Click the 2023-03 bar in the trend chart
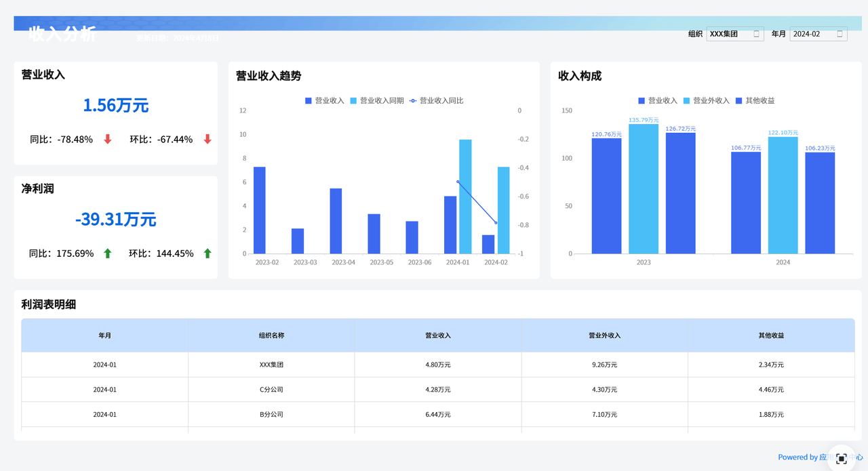The width and height of the screenshot is (868, 471). pyautogui.click(x=298, y=241)
